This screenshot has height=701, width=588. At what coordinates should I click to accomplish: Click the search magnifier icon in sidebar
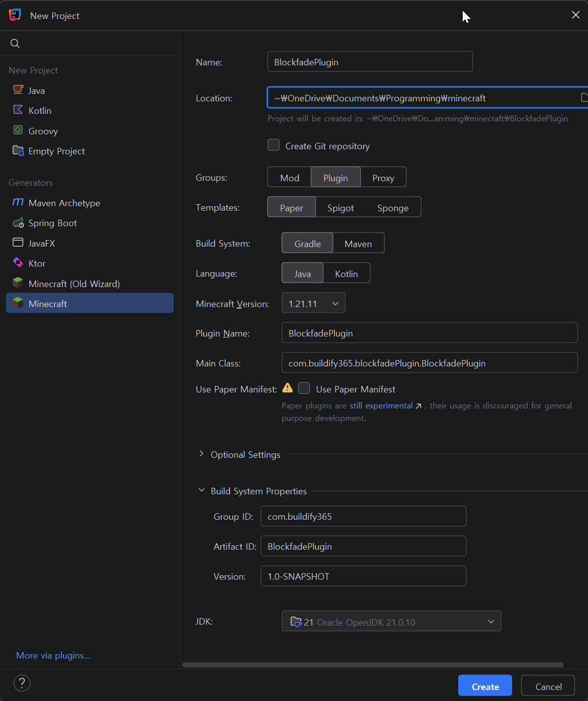tap(15, 43)
